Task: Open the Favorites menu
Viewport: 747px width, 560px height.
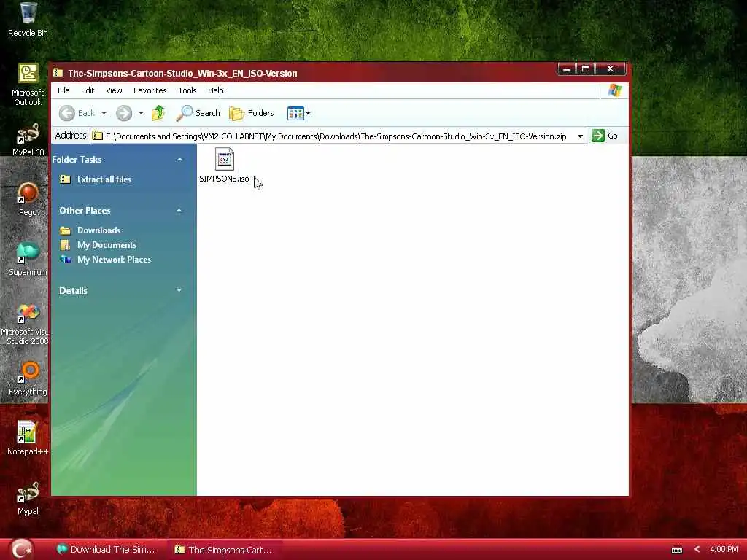Action: (x=150, y=90)
